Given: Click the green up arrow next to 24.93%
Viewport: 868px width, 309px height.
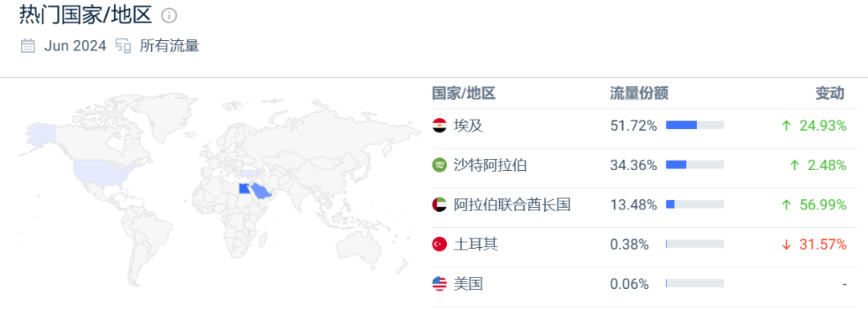Looking at the screenshot, I should [x=786, y=126].
